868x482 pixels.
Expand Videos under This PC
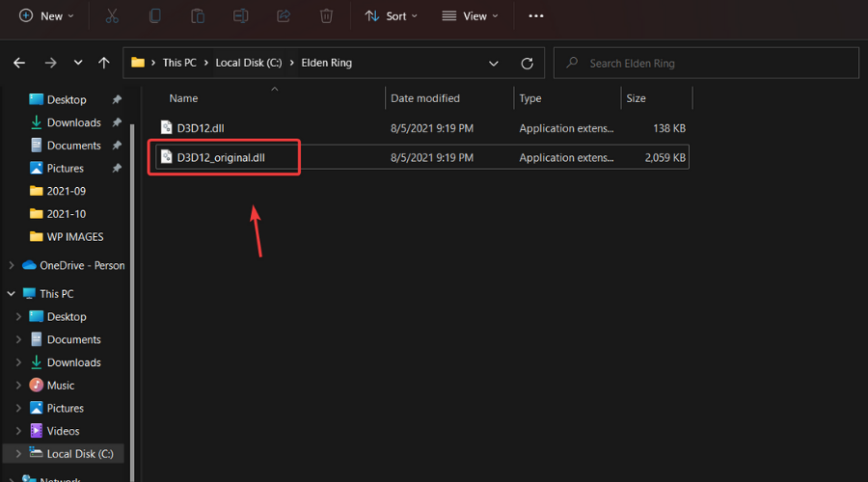click(18, 431)
